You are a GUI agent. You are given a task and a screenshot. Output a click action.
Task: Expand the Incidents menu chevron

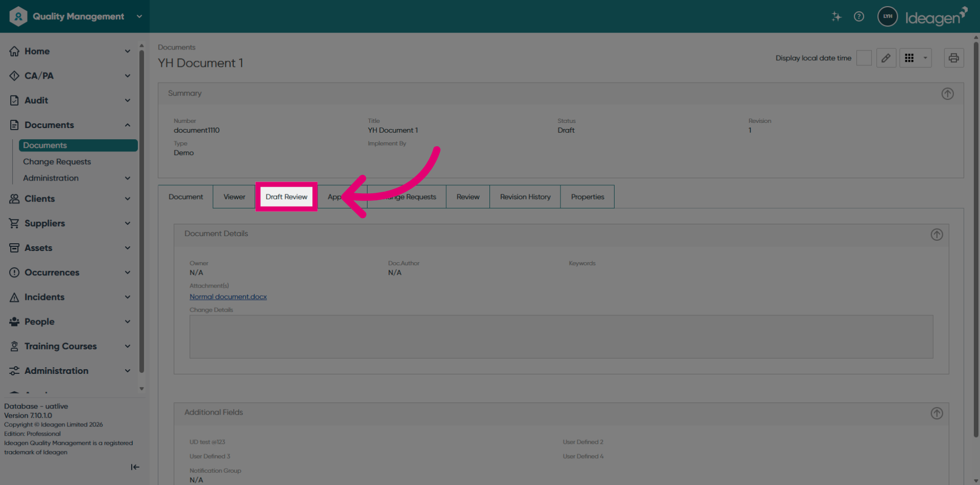(128, 297)
